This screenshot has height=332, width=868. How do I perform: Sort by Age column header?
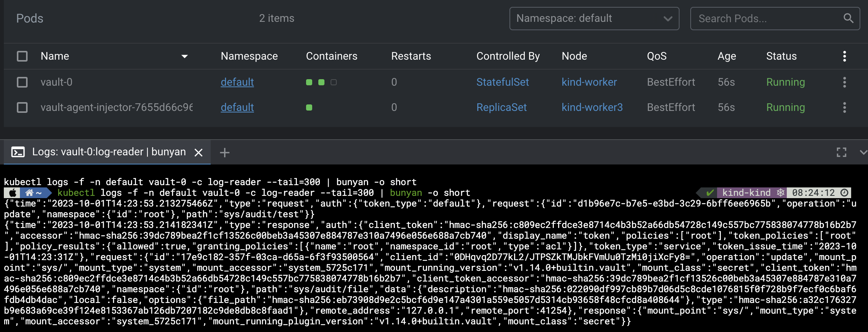[x=727, y=56]
